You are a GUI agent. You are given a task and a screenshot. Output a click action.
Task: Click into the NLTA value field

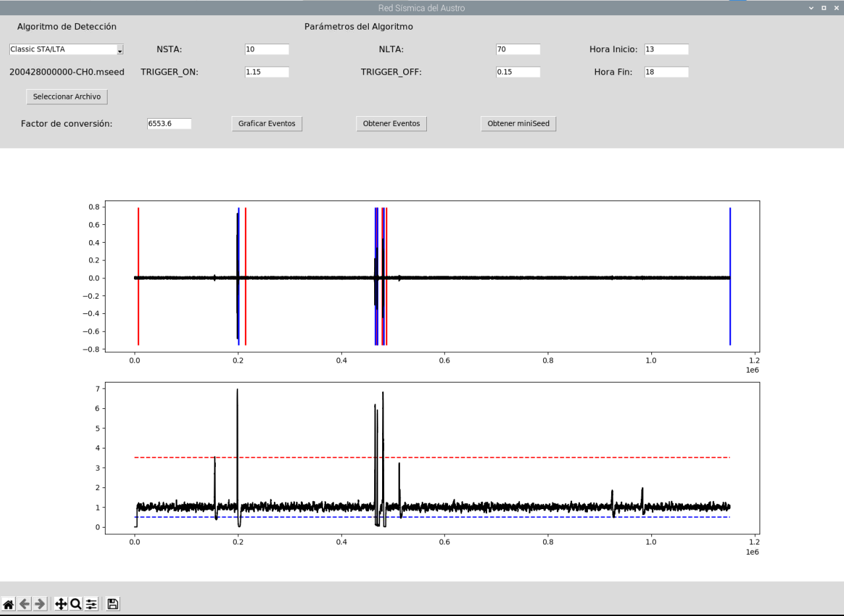click(x=517, y=49)
